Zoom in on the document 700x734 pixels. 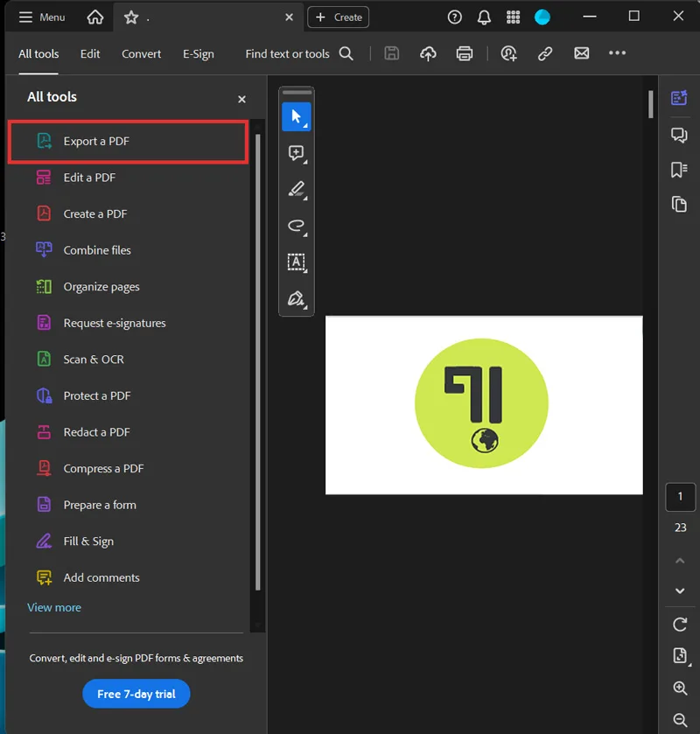[x=680, y=689]
